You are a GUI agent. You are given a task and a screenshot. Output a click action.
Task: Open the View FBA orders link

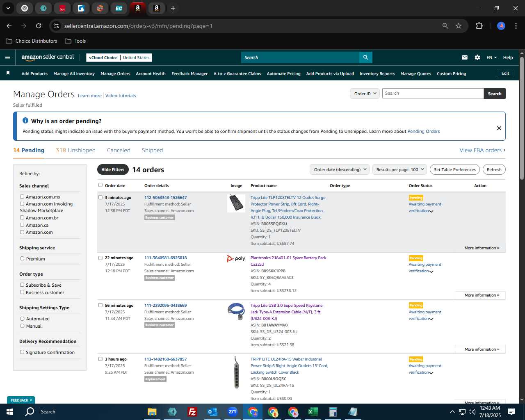click(482, 150)
